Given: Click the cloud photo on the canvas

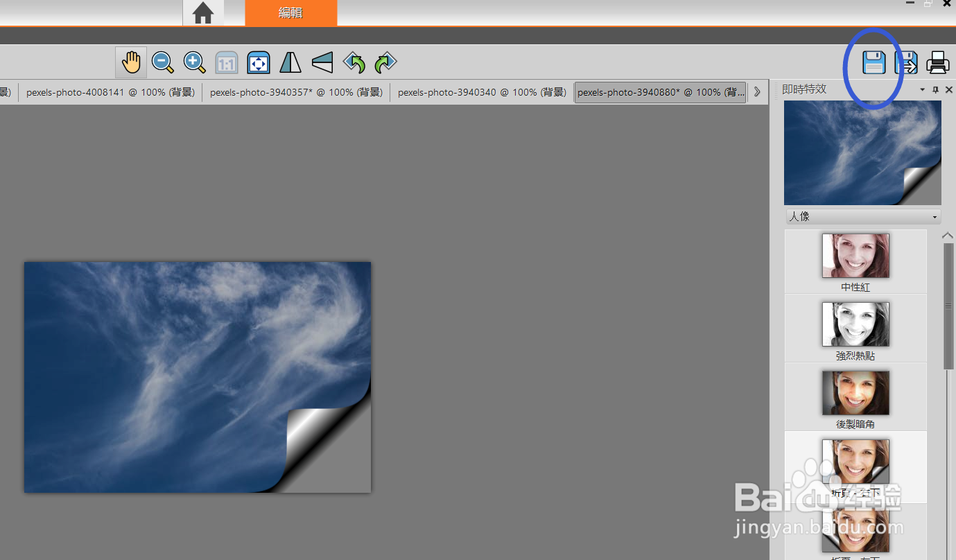Looking at the screenshot, I should click(198, 377).
